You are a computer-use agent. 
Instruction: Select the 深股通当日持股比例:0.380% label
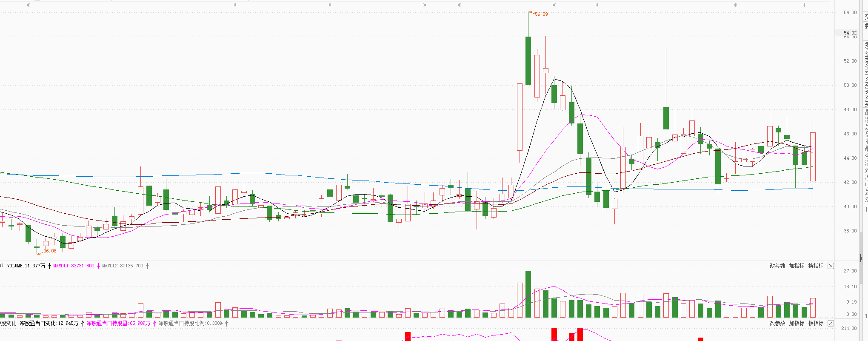tap(191, 324)
